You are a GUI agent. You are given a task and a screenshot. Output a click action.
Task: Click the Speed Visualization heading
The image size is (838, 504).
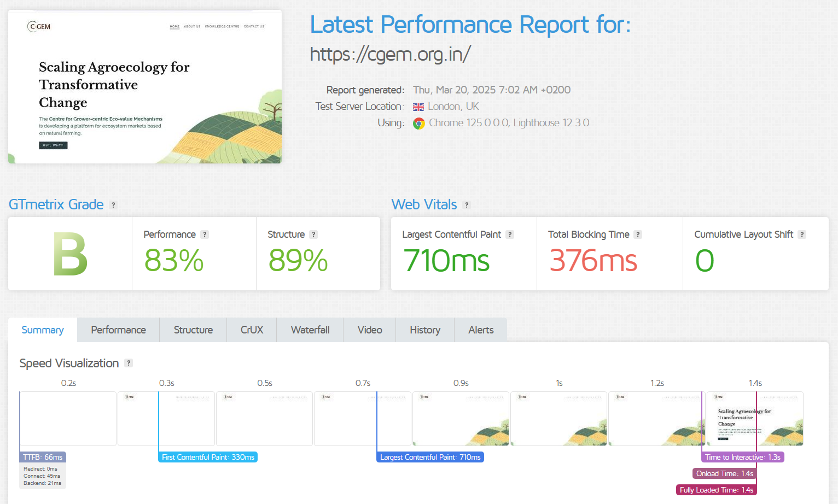tap(69, 364)
